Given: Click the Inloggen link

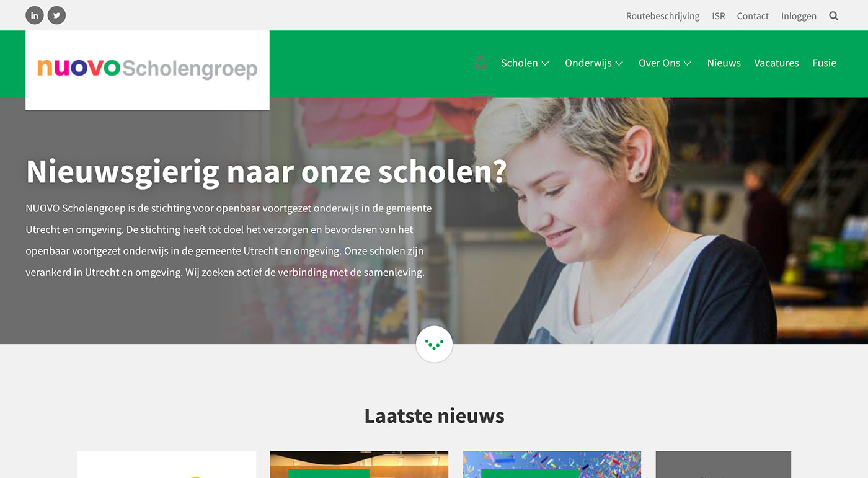Looking at the screenshot, I should [799, 16].
